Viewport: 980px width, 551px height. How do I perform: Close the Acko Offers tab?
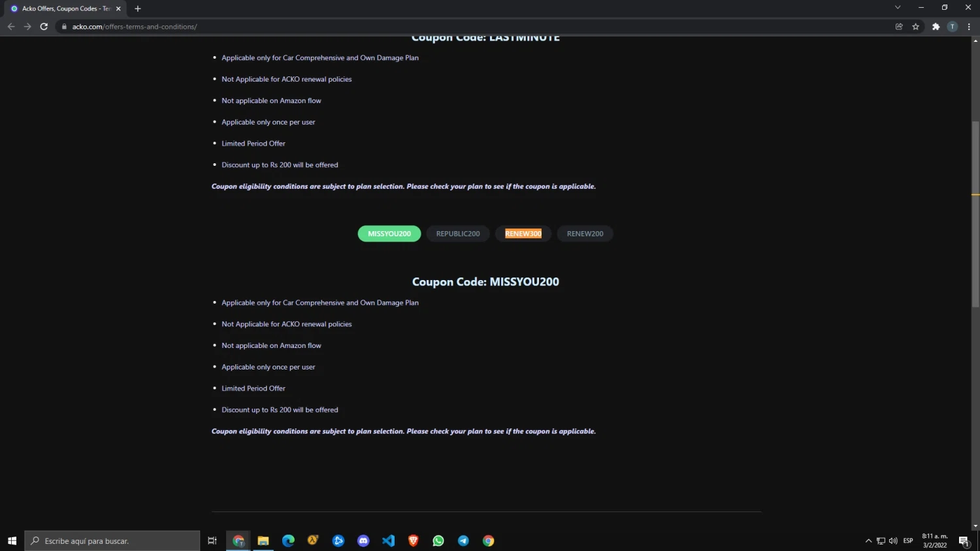coord(118,8)
